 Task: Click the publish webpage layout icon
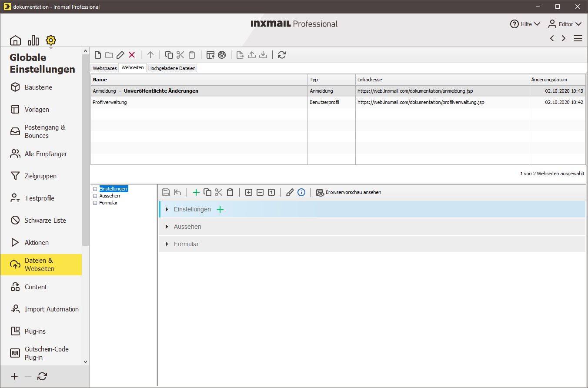[210, 55]
